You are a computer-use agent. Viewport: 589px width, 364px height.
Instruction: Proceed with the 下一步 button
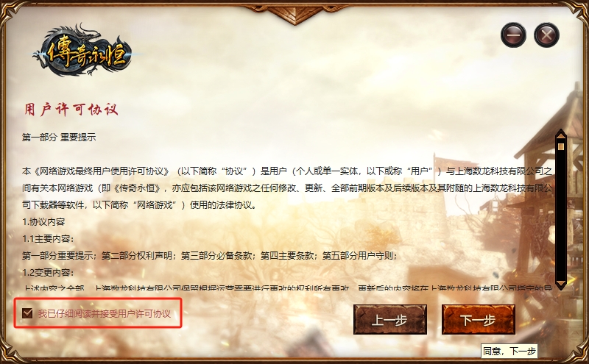478,320
